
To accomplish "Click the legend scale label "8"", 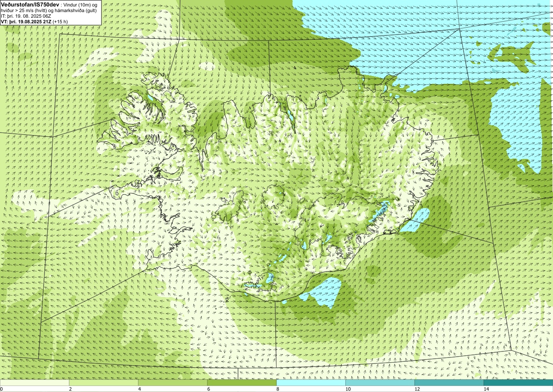I will point(278,389).
